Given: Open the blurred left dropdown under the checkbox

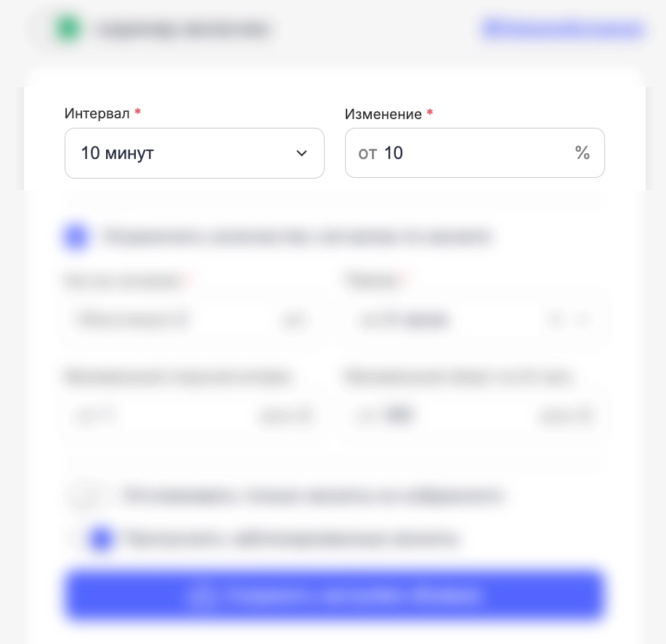Looking at the screenshot, I should click(192, 319).
